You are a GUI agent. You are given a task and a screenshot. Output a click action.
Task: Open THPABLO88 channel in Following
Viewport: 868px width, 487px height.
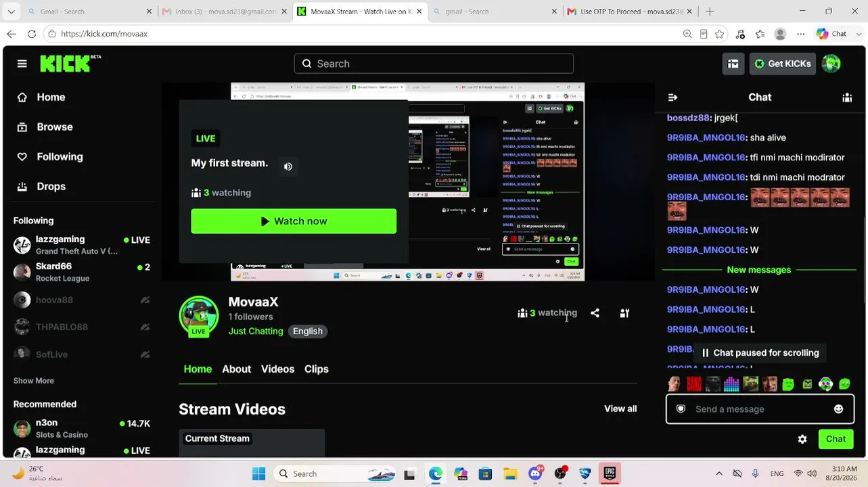[x=82, y=327]
